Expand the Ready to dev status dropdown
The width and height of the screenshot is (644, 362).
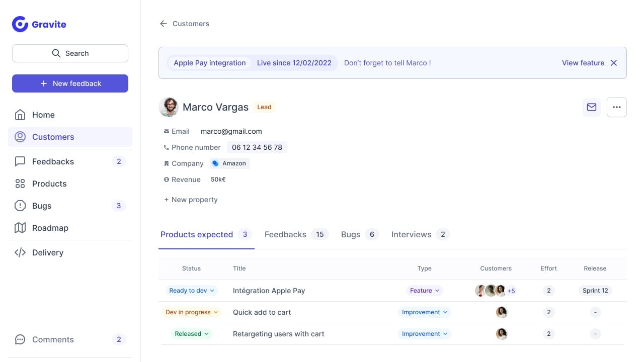(192, 291)
